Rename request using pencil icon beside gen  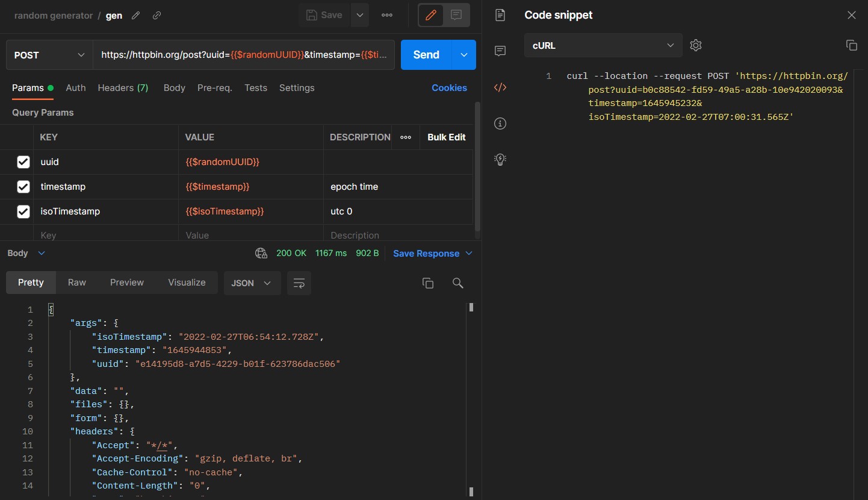point(135,16)
